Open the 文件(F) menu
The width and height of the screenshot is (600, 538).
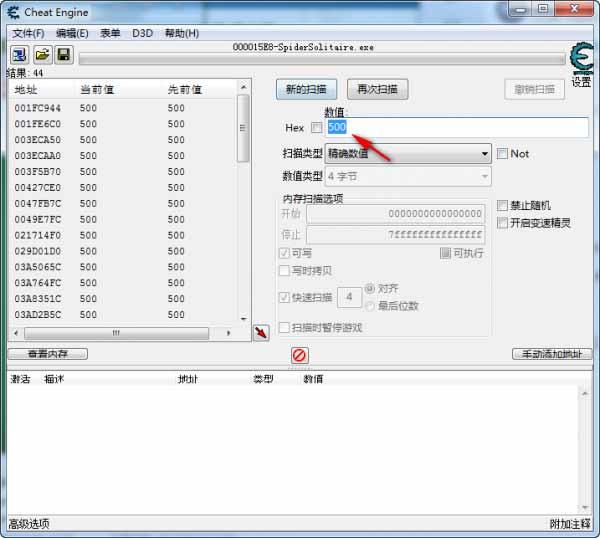click(x=28, y=33)
